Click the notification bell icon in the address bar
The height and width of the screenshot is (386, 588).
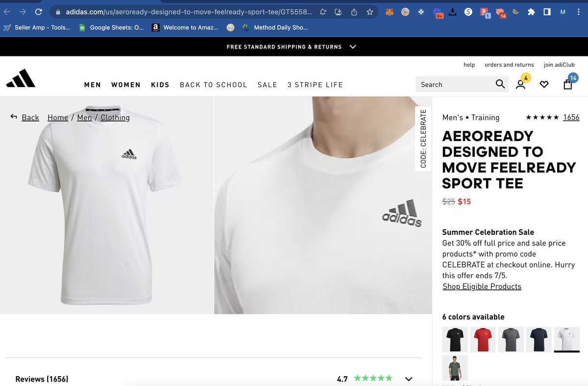click(323, 12)
